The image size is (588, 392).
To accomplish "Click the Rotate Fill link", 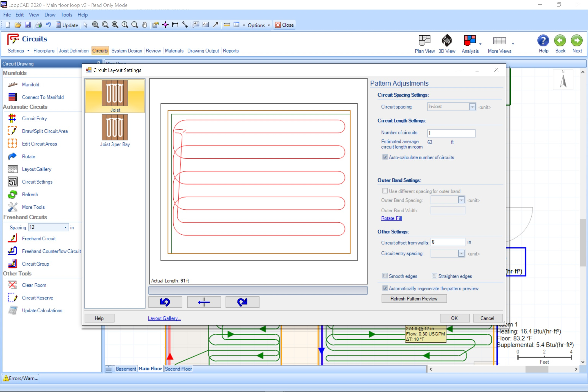I will coord(391,218).
